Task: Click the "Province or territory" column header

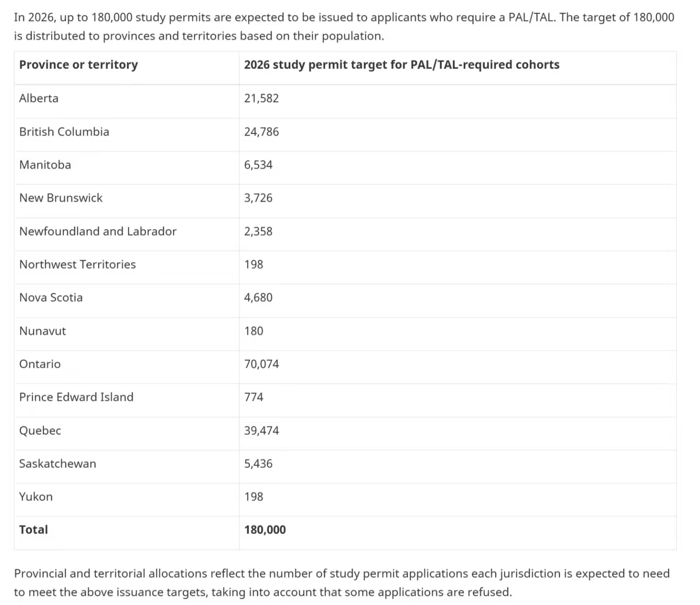Action: [78, 65]
